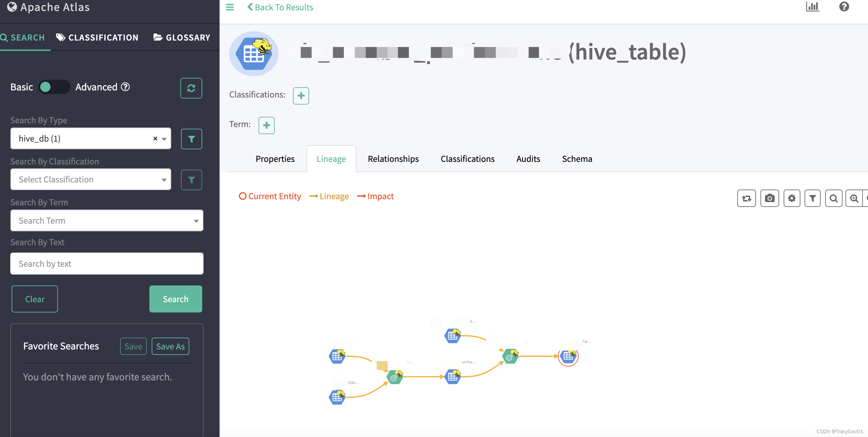The image size is (868, 437).
Task: Open the Search Term dropdown
Action: (x=107, y=220)
